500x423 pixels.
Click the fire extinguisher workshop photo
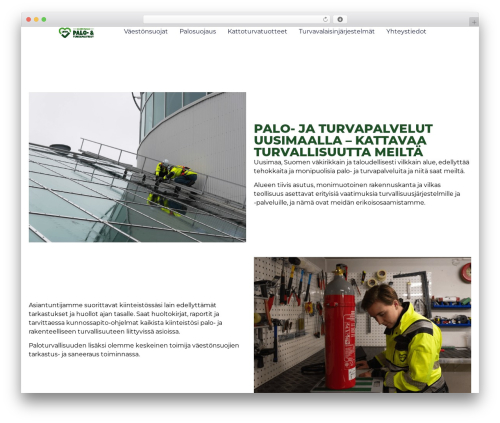pos(362,325)
